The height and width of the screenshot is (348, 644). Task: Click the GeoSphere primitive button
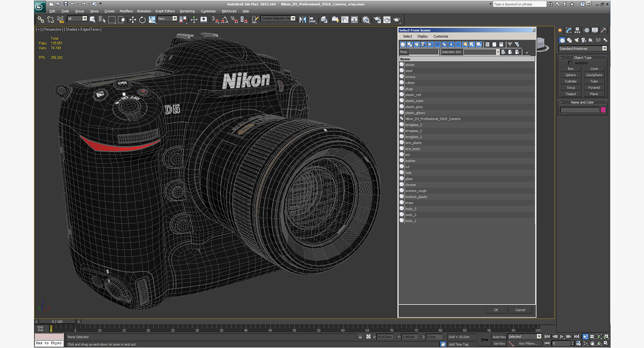tap(594, 75)
